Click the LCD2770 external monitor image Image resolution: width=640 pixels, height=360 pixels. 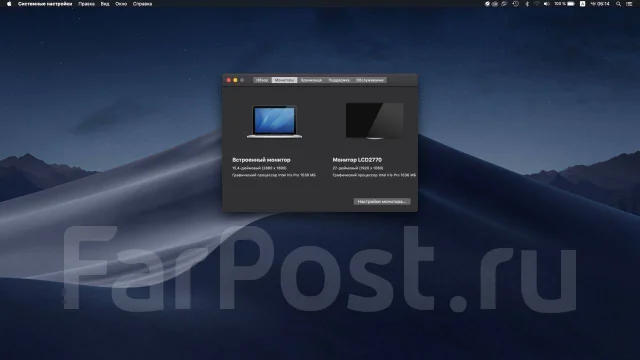tap(374, 121)
